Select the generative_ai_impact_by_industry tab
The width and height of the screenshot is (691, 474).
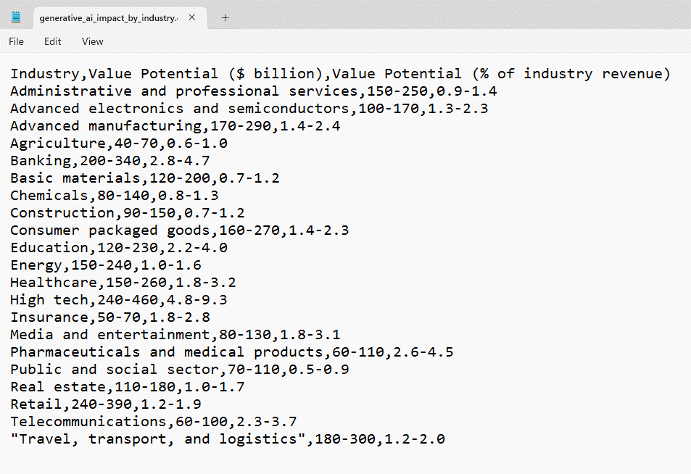(x=108, y=17)
